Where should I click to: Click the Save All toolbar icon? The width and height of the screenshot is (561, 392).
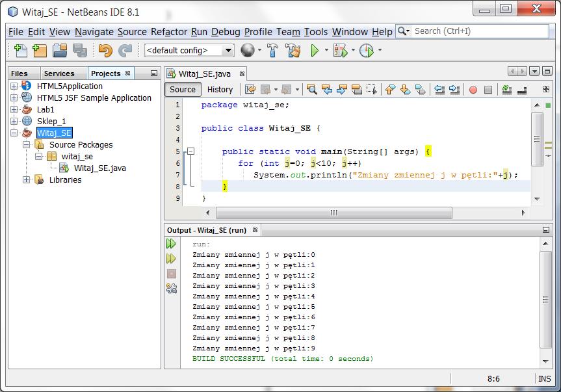(x=80, y=51)
